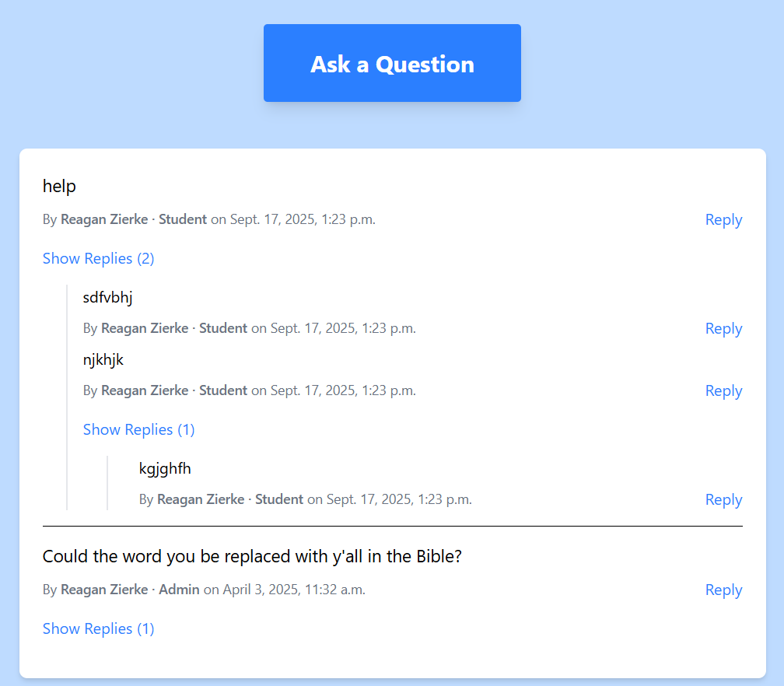Screen dimensions: 784x686
Task: Reply to the njkhjk comment
Action: click(723, 390)
